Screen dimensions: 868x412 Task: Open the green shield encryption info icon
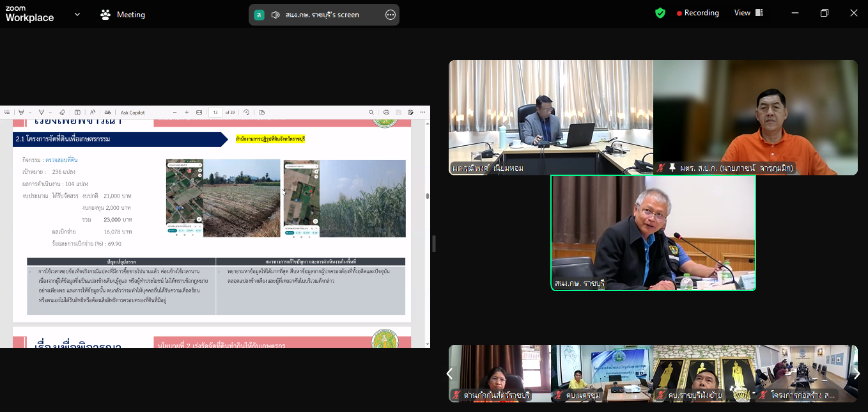pos(660,13)
